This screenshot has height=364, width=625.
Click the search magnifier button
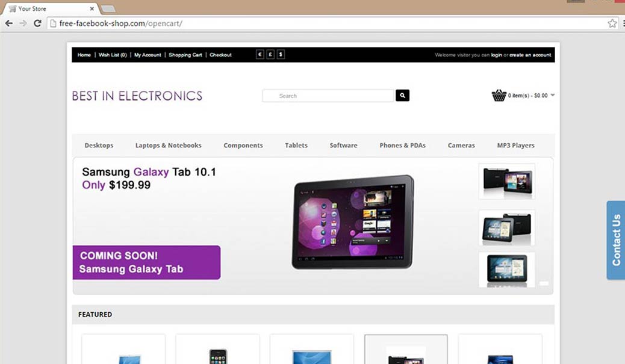tap(402, 96)
